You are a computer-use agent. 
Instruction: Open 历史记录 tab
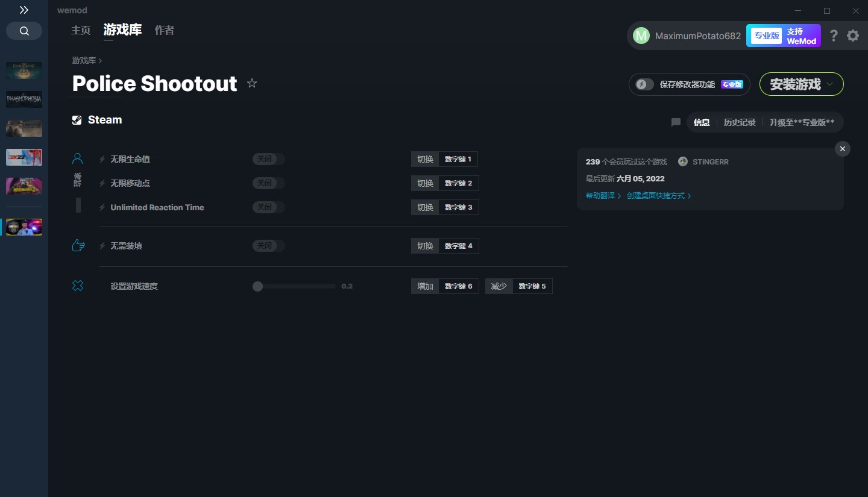pyautogui.click(x=740, y=122)
